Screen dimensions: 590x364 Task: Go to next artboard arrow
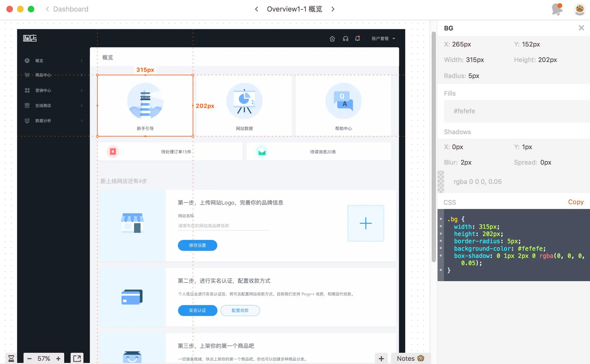coord(333,9)
